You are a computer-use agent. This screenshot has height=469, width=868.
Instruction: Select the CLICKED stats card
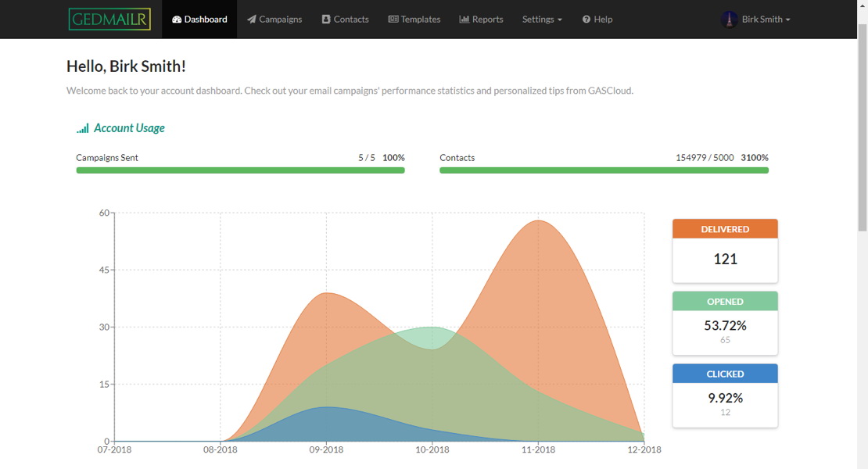pos(725,396)
